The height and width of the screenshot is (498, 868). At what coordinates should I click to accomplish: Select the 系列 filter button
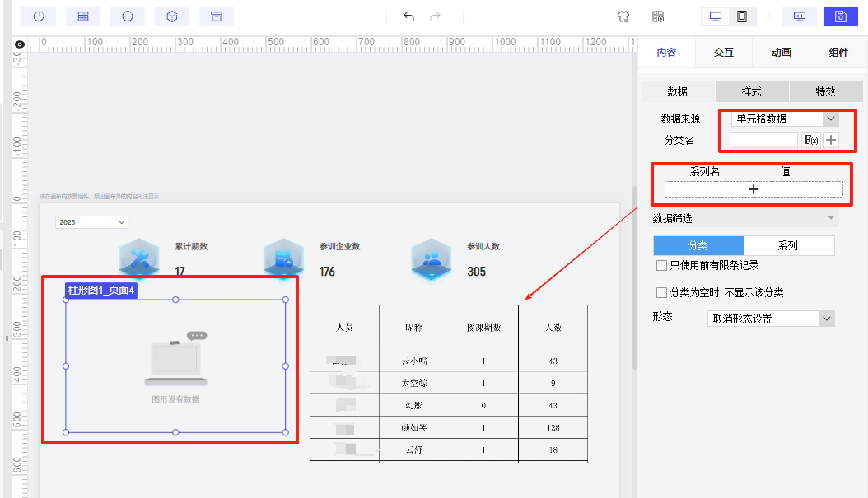(x=788, y=245)
